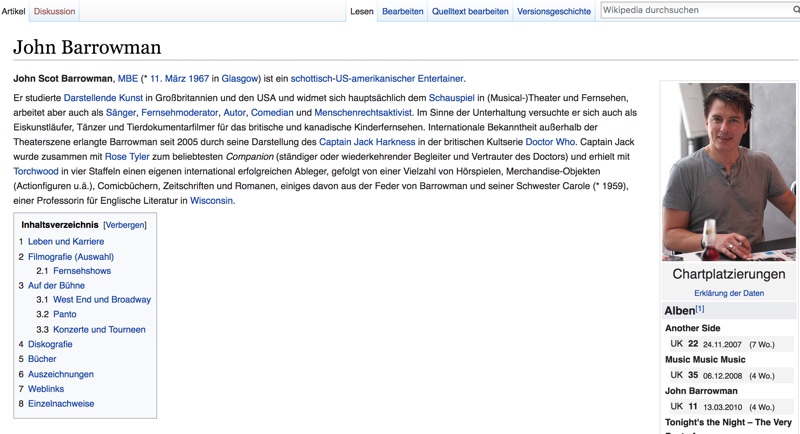The width and height of the screenshot is (800, 434).
Task: Jump to the Fernsehshows subsection
Action: (x=82, y=271)
